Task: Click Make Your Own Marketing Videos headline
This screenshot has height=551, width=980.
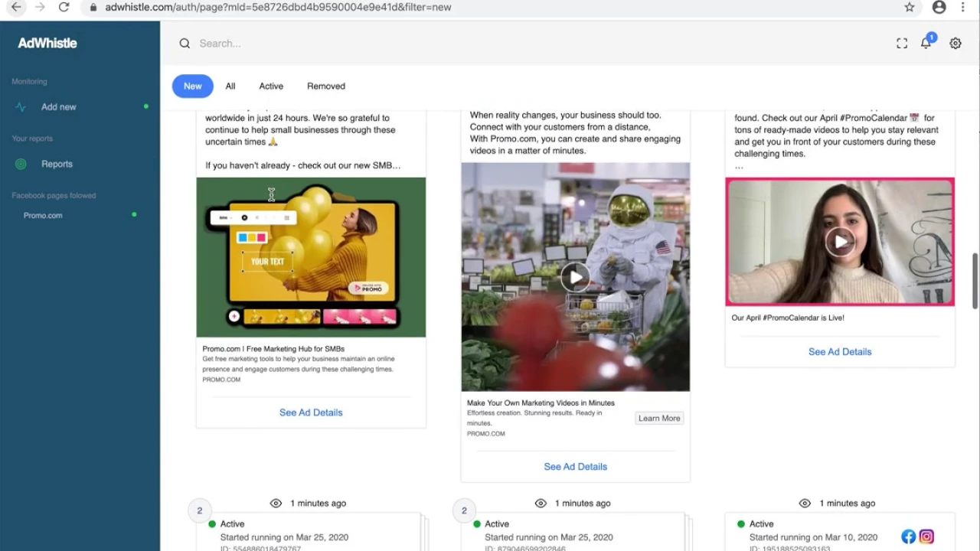Action: (x=541, y=403)
